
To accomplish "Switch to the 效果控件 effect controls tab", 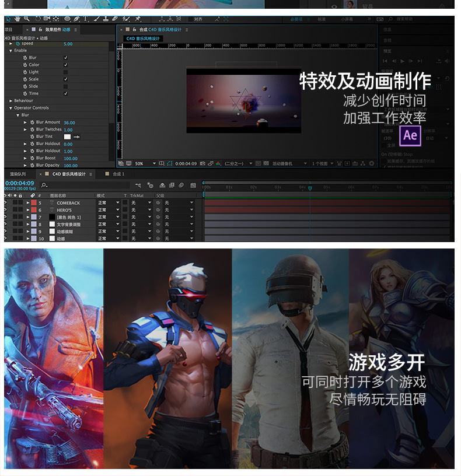I will (x=58, y=29).
